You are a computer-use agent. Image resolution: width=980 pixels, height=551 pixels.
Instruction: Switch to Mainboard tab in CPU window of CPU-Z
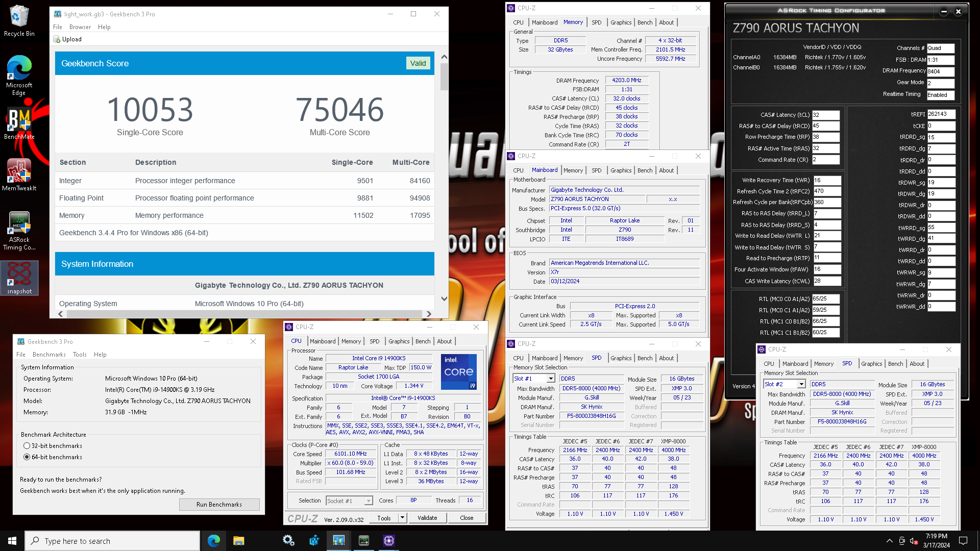coord(323,341)
